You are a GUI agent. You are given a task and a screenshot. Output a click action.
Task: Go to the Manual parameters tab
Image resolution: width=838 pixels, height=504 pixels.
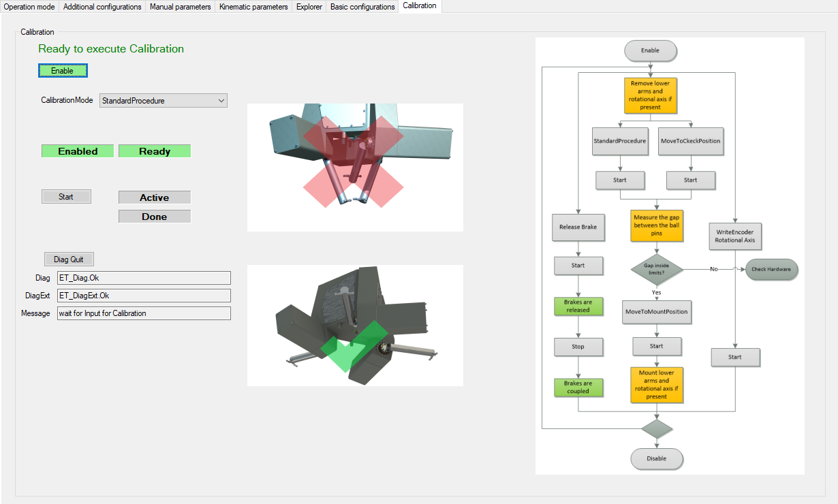[x=180, y=7]
